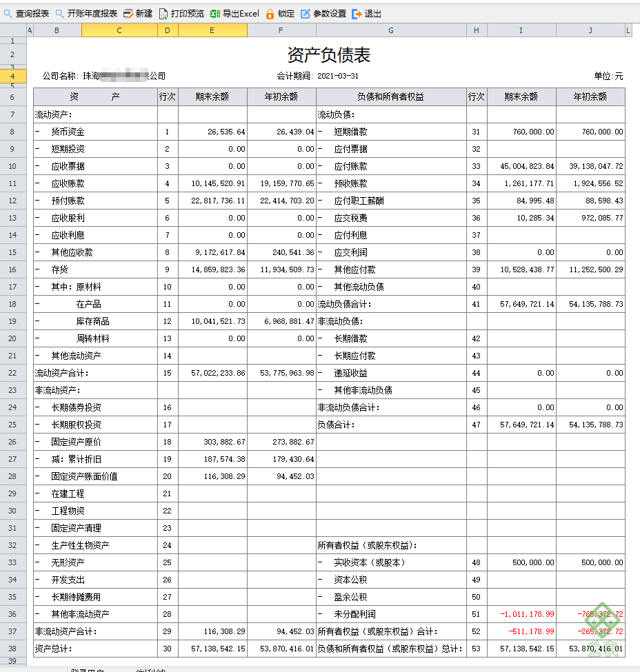
Task: Click the 应付职工薪酬 label
Action: click(359, 201)
